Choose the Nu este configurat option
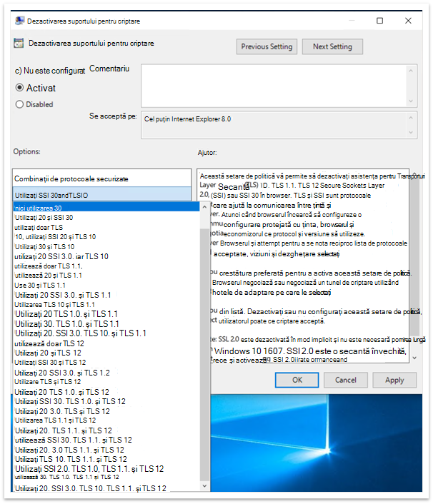This screenshot has height=504, width=433. click(50, 71)
